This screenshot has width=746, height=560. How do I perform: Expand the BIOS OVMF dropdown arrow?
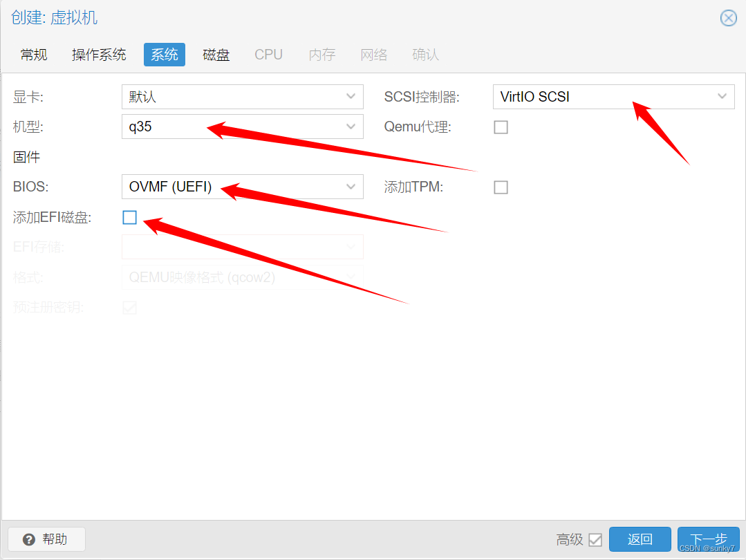351,187
